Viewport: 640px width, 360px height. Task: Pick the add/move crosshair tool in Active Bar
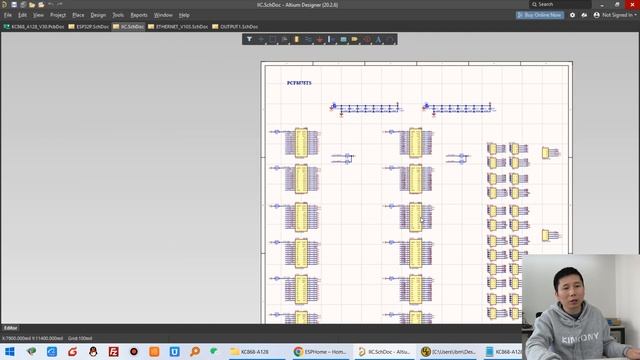(x=261, y=40)
